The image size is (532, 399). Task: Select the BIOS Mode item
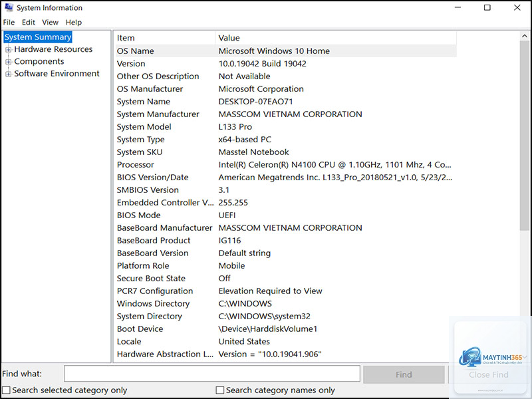click(138, 215)
